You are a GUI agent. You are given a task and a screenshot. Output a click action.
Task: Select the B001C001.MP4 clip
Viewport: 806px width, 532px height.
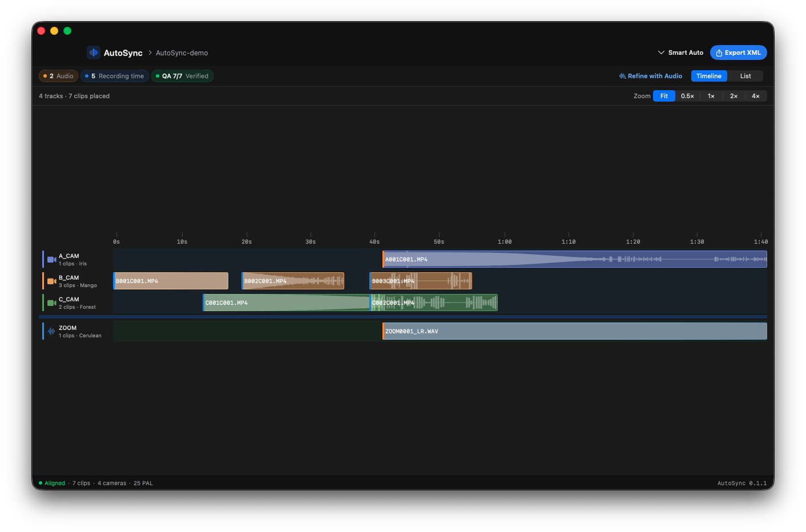[171, 281]
